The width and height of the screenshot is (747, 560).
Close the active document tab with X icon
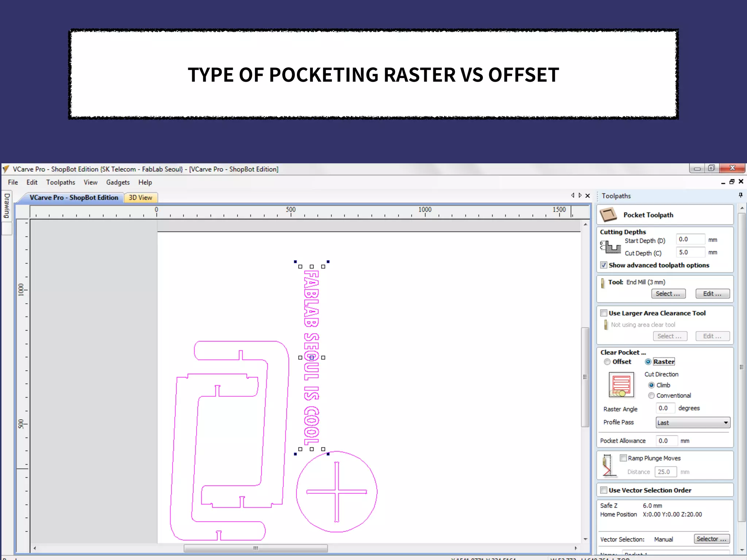(x=588, y=196)
